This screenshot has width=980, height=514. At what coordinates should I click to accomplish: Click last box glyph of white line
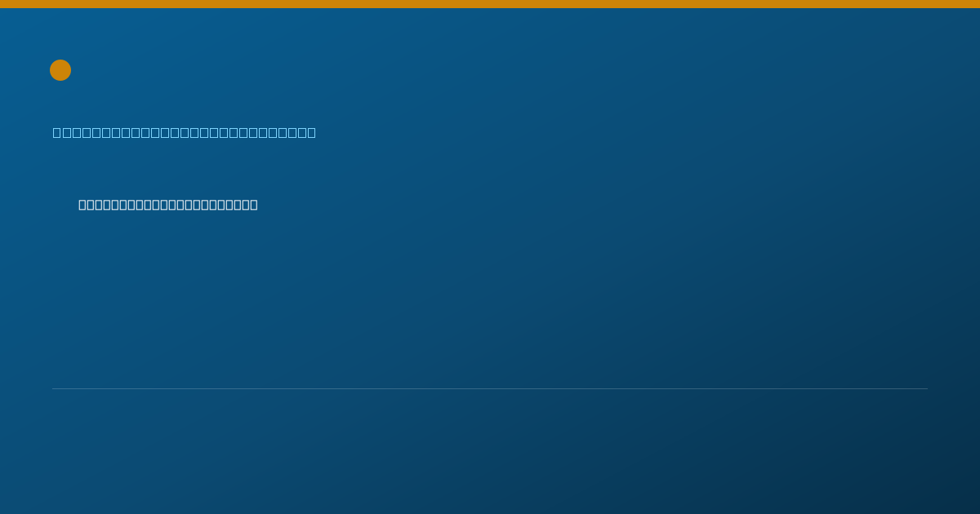pos(254,205)
